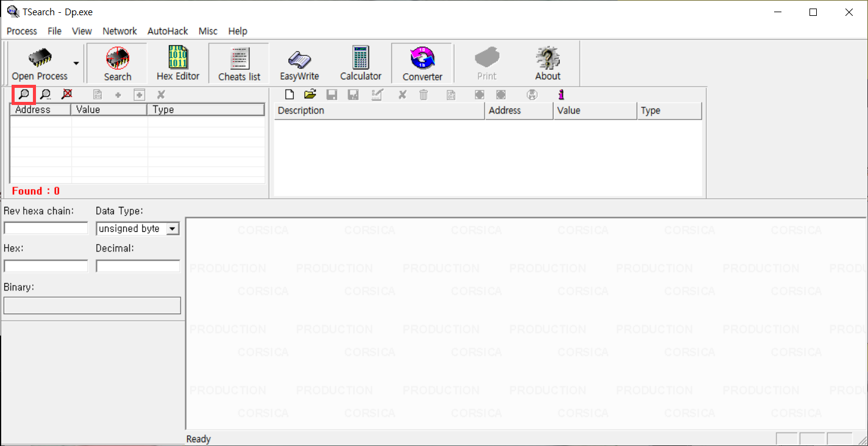Click the edit cheat pencil icon
Image resolution: width=868 pixels, height=446 pixels.
tap(377, 95)
